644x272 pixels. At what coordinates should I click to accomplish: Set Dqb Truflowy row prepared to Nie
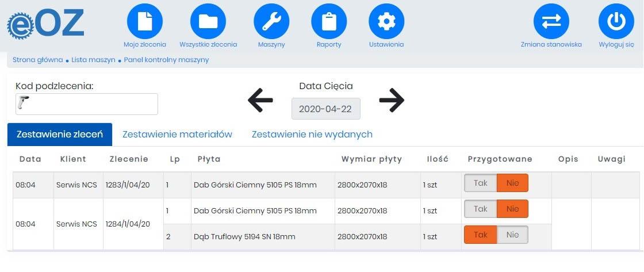[512, 235]
